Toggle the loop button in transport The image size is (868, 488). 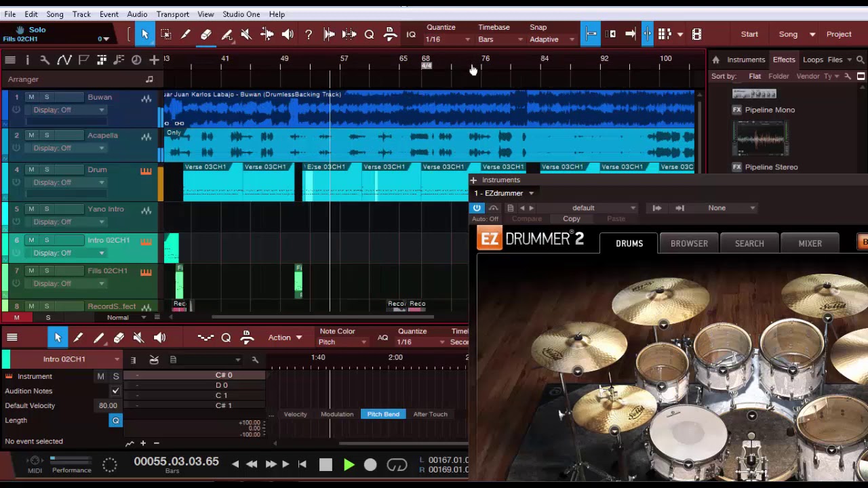click(x=397, y=466)
